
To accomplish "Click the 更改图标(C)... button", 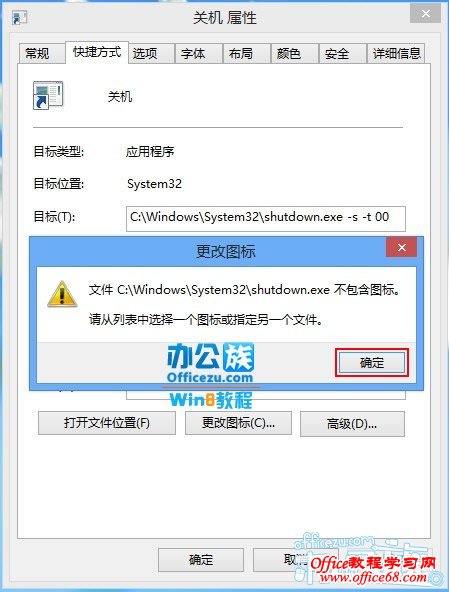I will 238,423.
